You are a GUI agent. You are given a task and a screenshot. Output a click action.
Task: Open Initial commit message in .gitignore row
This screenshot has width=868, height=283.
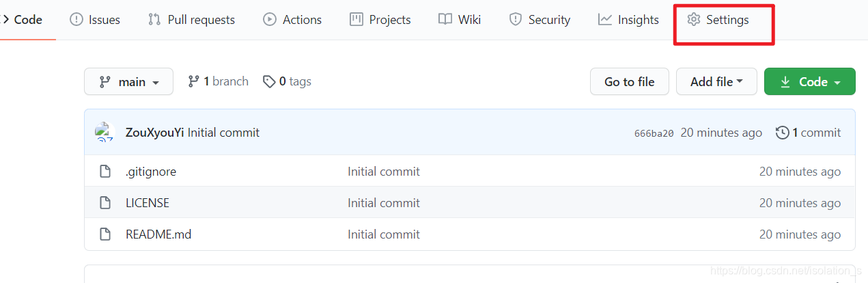(x=384, y=172)
